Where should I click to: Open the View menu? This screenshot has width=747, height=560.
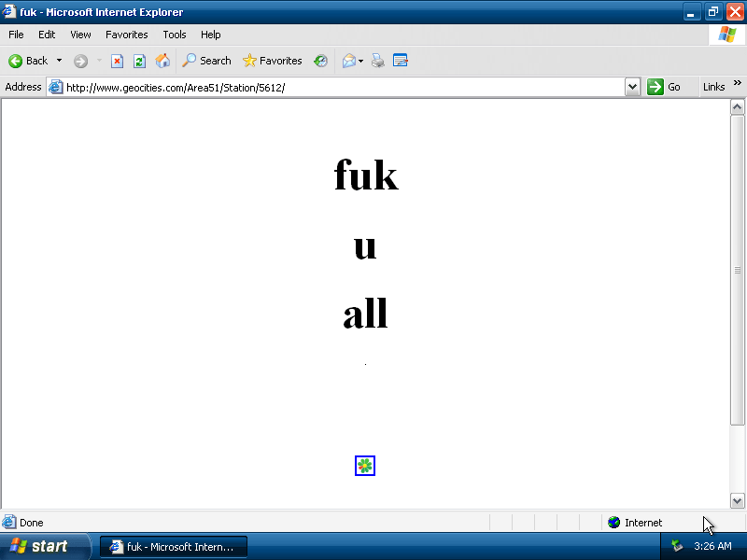click(80, 35)
